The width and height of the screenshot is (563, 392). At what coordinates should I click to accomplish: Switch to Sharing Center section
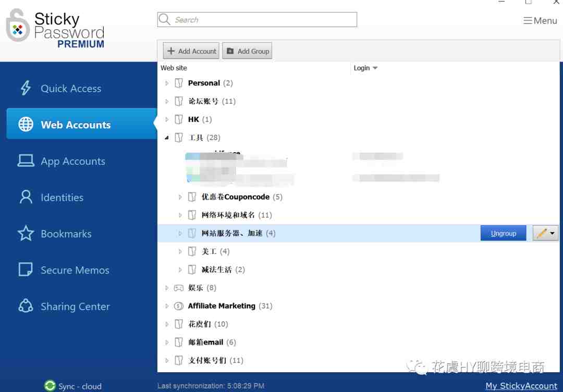tap(75, 306)
